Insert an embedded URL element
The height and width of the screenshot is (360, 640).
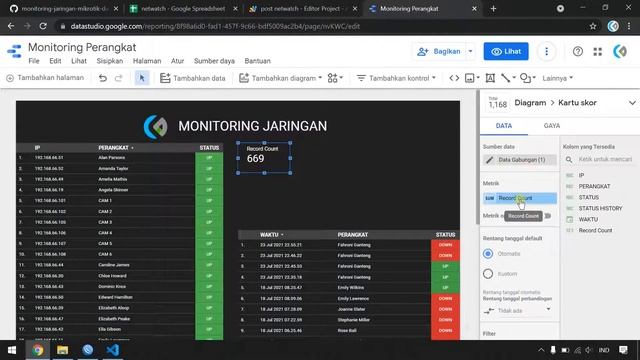pyautogui.click(x=454, y=78)
